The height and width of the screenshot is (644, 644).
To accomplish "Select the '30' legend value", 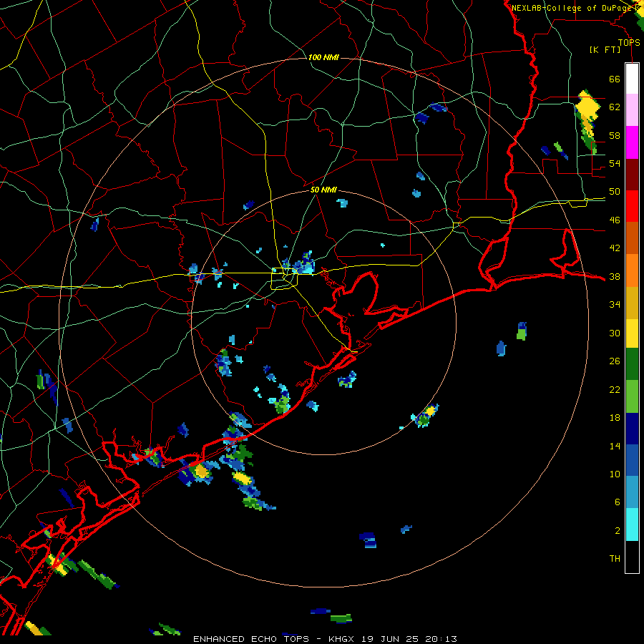I will pos(615,333).
